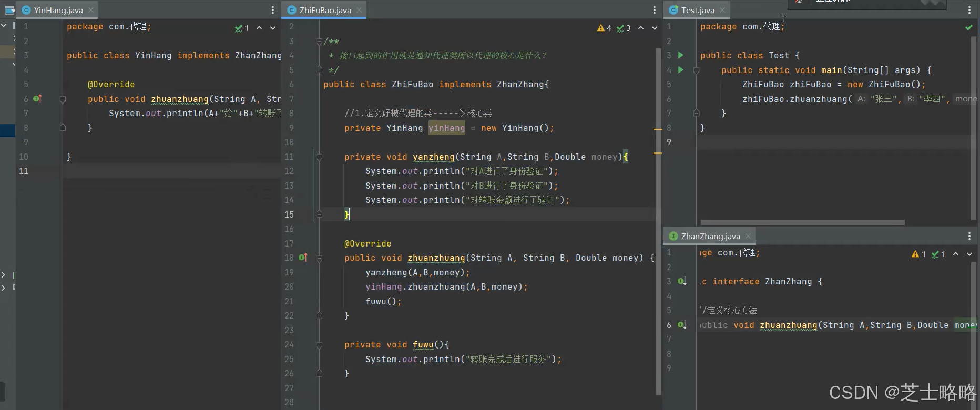
Task: Collapse fuwu method fold marker at line 24
Action: (x=319, y=345)
